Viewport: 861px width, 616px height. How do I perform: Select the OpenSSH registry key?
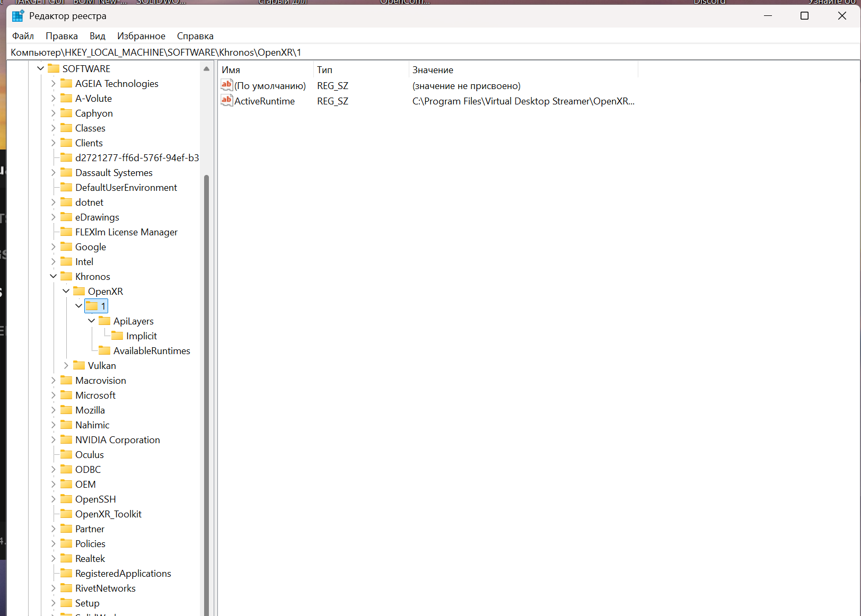pos(95,499)
